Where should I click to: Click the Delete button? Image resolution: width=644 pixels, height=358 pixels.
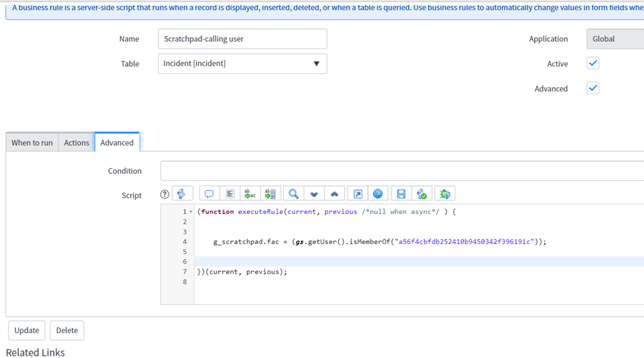tap(67, 331)
